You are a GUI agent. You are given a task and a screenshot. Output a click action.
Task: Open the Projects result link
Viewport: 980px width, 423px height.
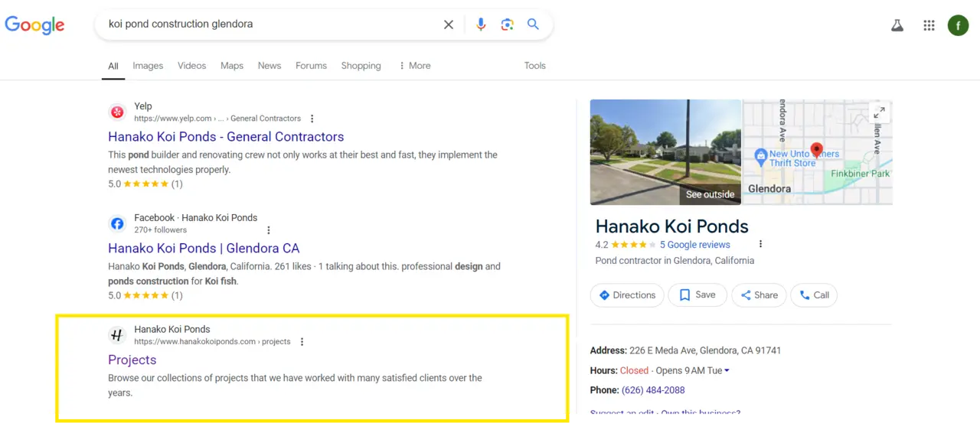pos(132,360)
